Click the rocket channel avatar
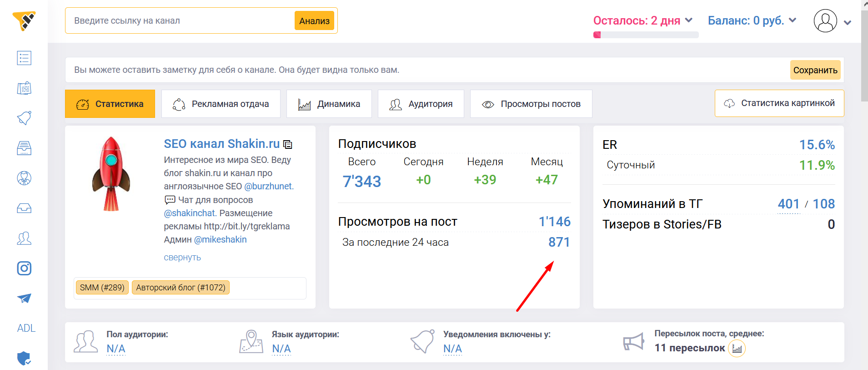Viewport: 868px width, 370px height. pyautogui.click(x=111, y=173)
